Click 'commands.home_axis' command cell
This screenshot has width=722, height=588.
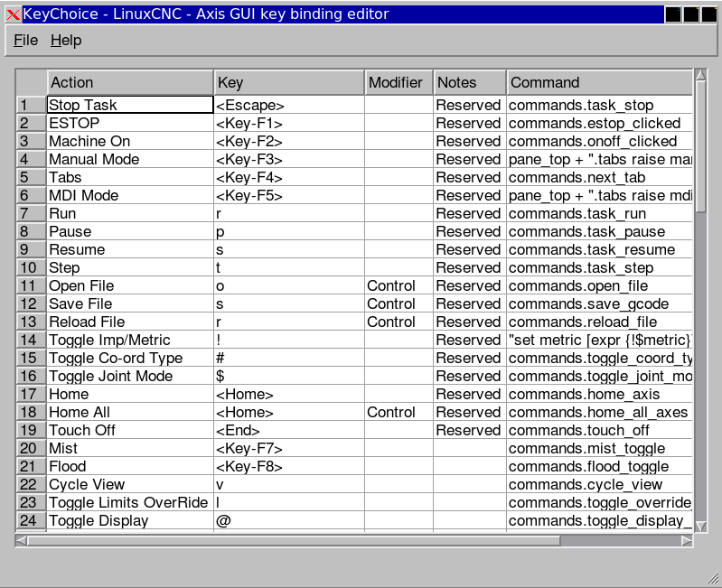599,394
